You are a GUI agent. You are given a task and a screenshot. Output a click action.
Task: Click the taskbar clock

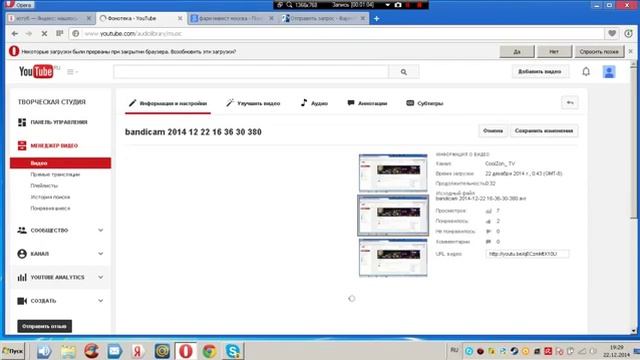(x=617, y=351)
